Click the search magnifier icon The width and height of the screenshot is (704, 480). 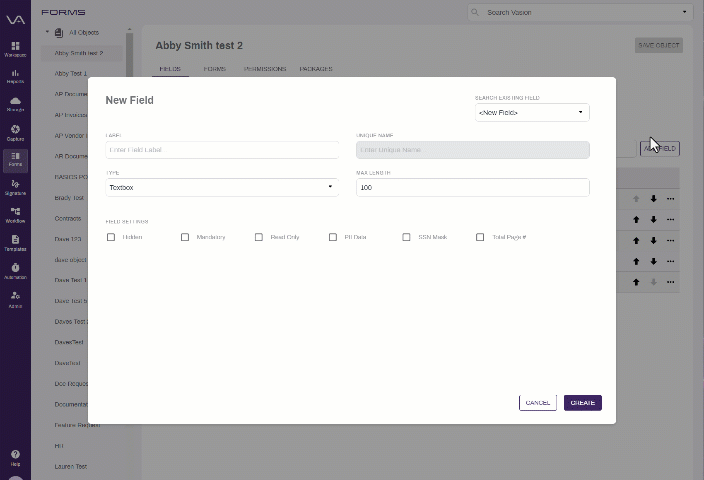coord(475,12)
